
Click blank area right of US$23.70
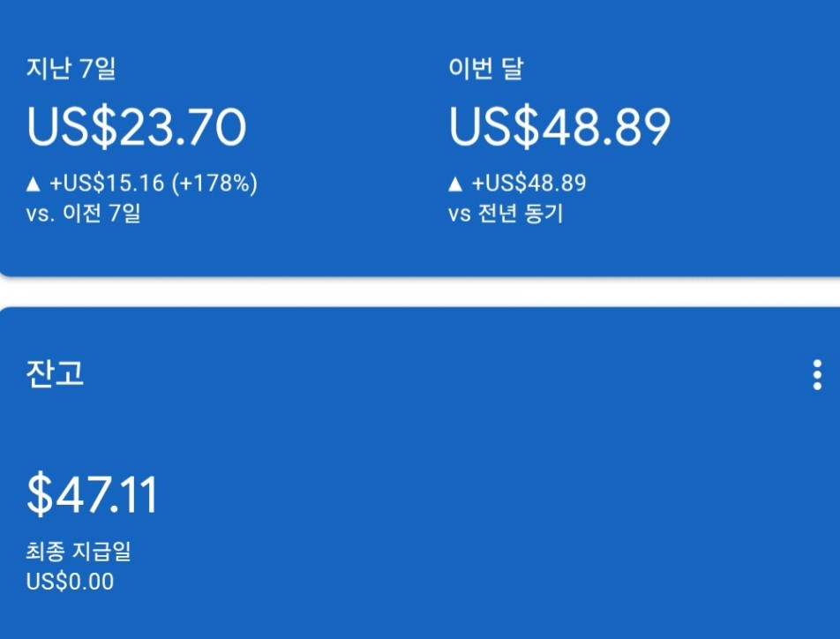click(x=344, y=128)
